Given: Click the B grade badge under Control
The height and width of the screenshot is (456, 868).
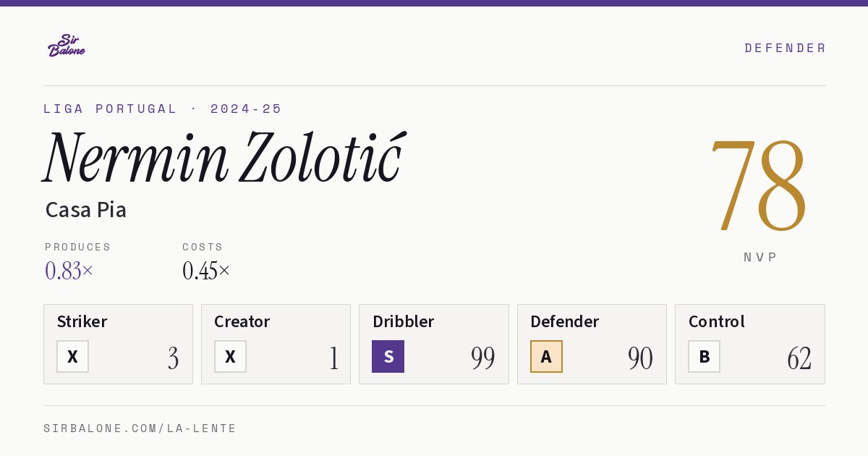Looking at the screenshot, I should click(704, 357).
